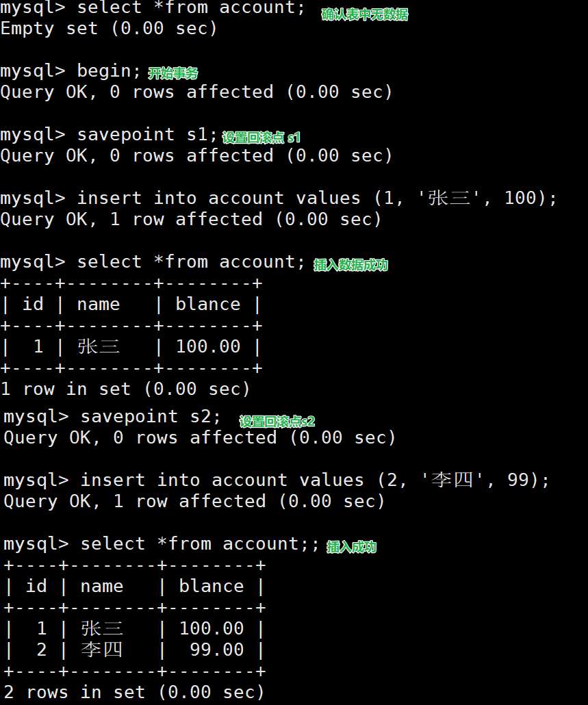Viewport: 588px width, 705px height.
Task: Click the insert statement for 张三
Action: [x=318, y=198]
